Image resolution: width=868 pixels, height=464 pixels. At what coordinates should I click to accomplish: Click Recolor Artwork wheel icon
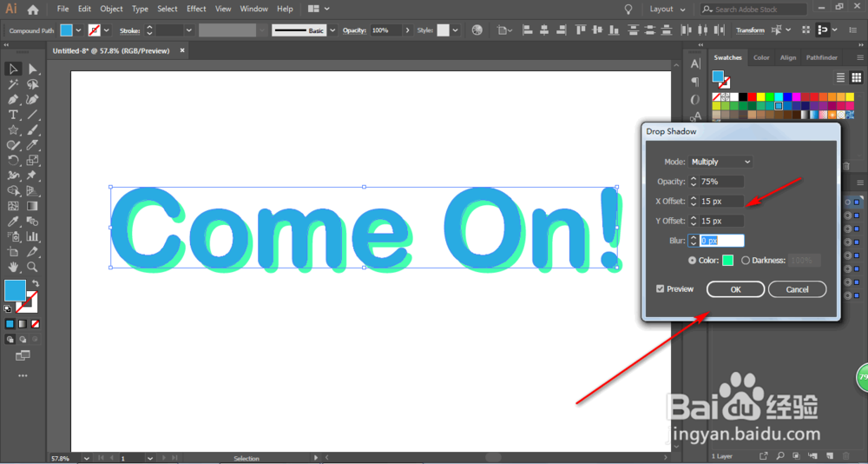coord(477,30)
